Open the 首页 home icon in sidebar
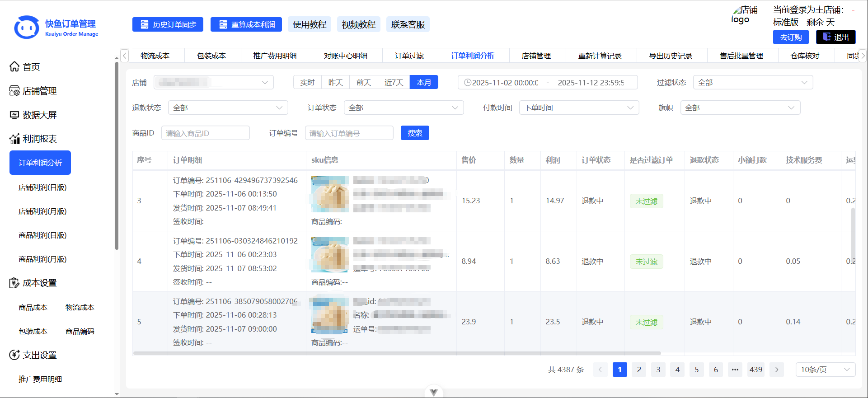This screenshot has height=398, width=868. tap(14, 67)
